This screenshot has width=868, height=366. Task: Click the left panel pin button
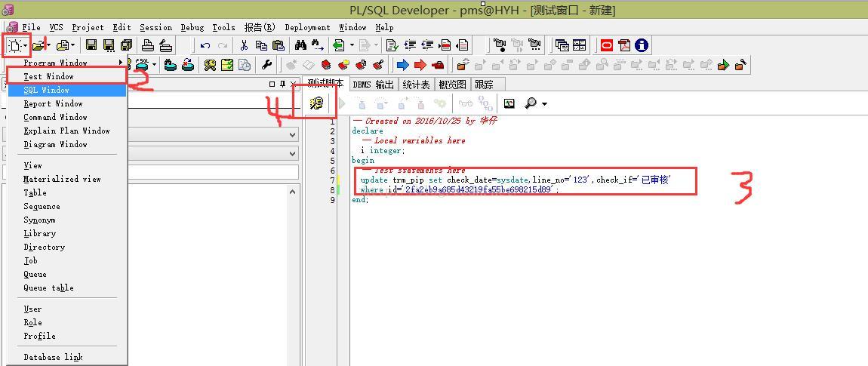click(283, 85)
